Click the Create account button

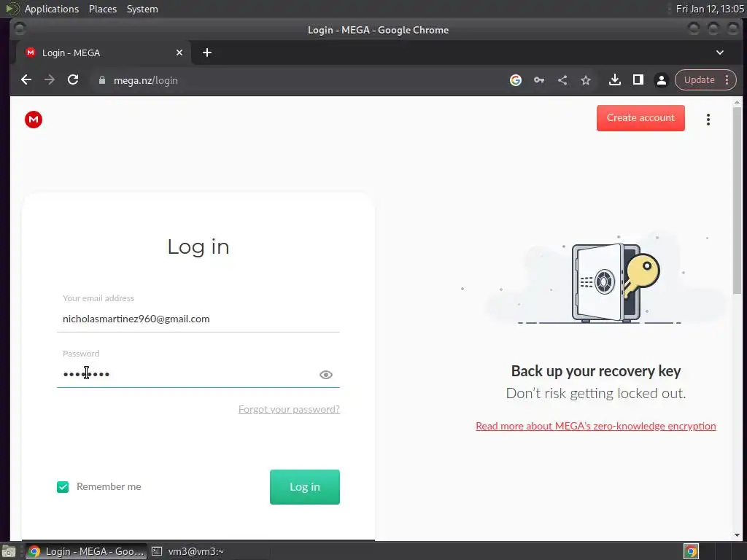coord(640,118)
